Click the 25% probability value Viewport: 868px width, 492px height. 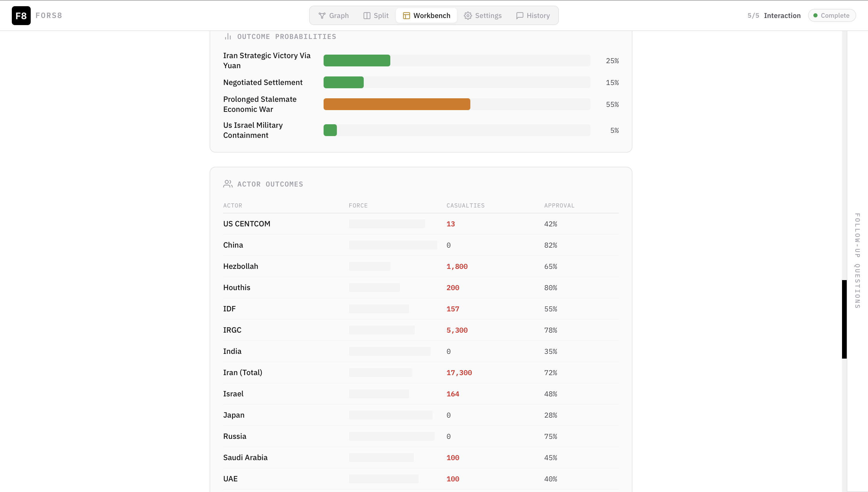click(x=612, y=61)
